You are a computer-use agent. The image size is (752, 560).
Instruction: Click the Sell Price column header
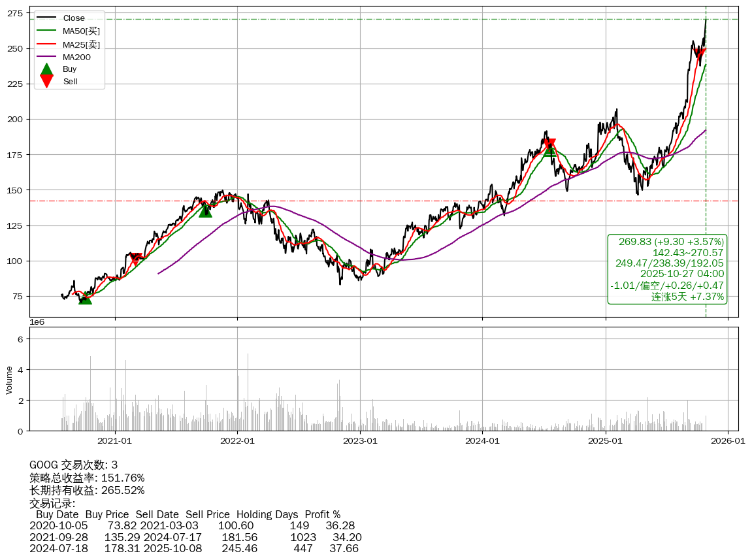[x=208, y=515]
